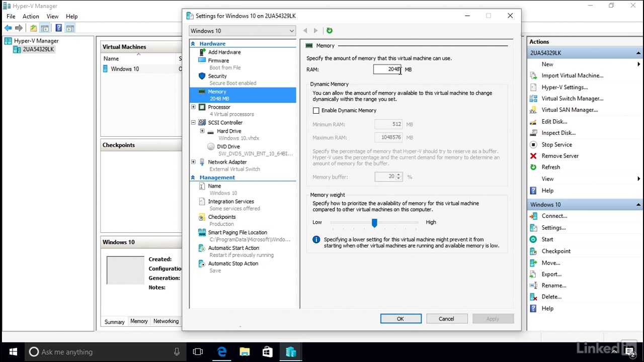The image size is (644, 362).
Task: Enable Dynamic Memory checkbox
Action: point(316,111)
